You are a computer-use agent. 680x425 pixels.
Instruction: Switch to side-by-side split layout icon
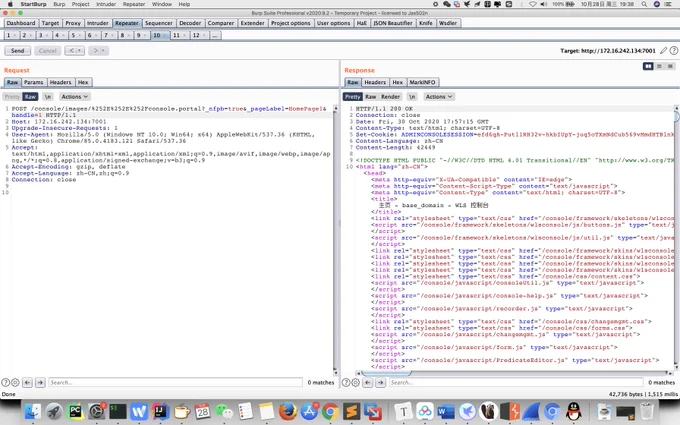click(648, 66)
